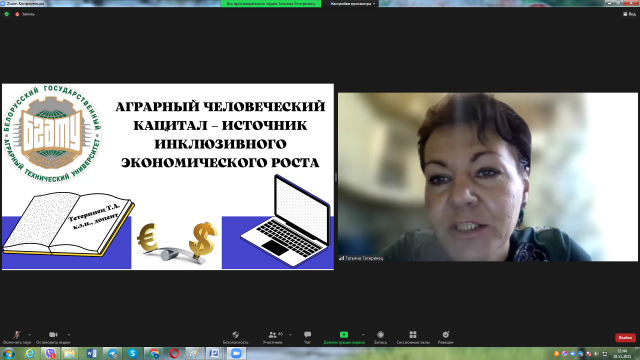The image size is (640, 360).
Task: Open Breakout Rooms button
Action: tap(413, 337)
